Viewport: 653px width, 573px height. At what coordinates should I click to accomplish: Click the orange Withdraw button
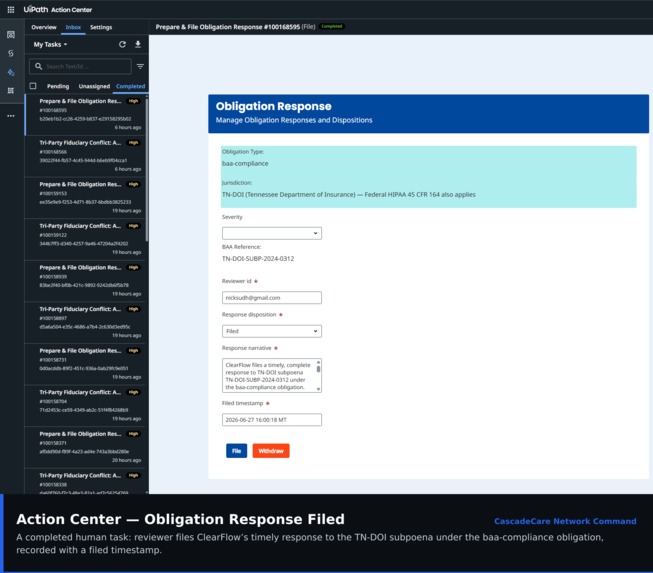tap(271, 451)
